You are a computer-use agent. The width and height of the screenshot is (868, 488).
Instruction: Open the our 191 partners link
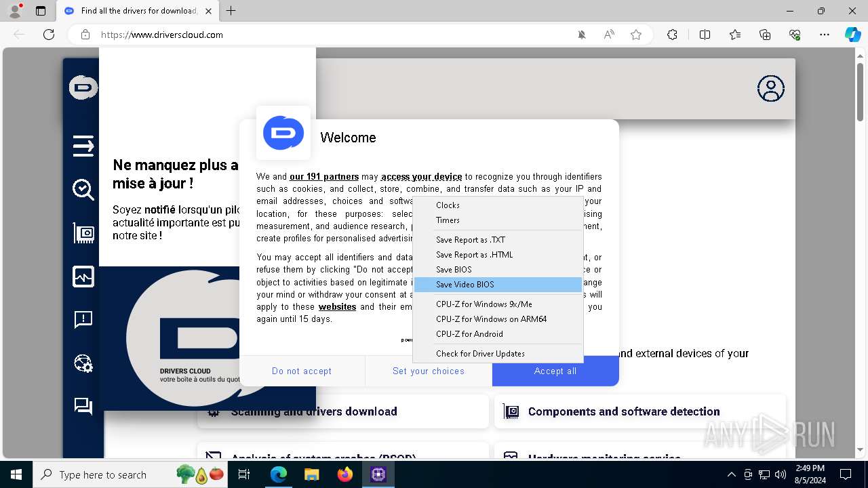(324, 177)
